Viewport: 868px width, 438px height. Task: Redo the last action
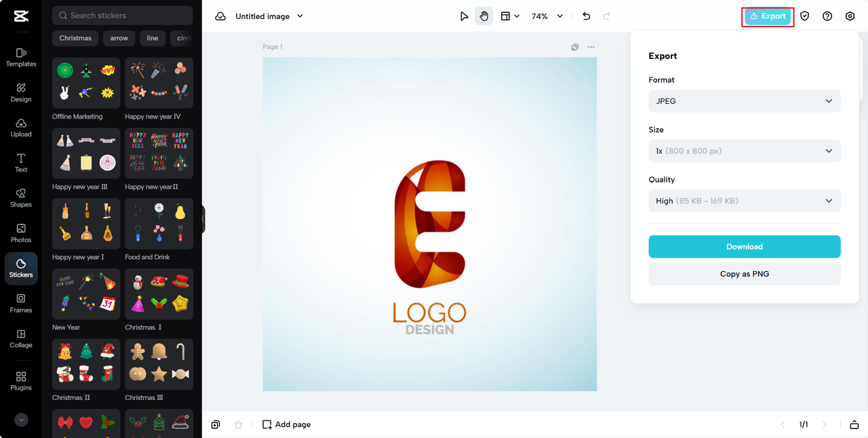pyautogui.click(x=607, y=16)
